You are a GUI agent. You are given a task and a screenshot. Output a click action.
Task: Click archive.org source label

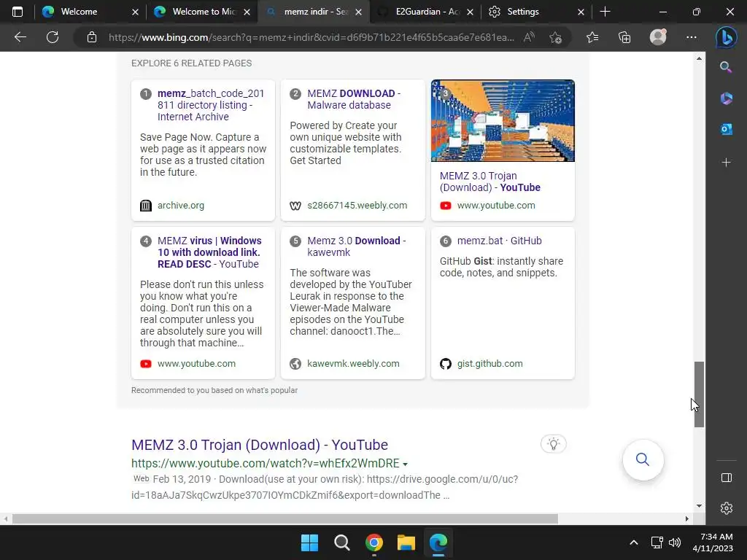[181, 205]
